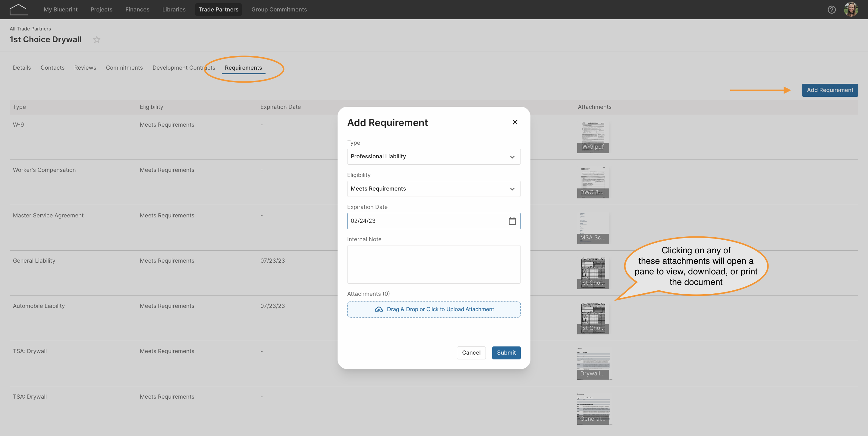Follow the All Trade Partners breadcrumb link
868x436 pixels.
pyautogui.click(x=30, y=29)
